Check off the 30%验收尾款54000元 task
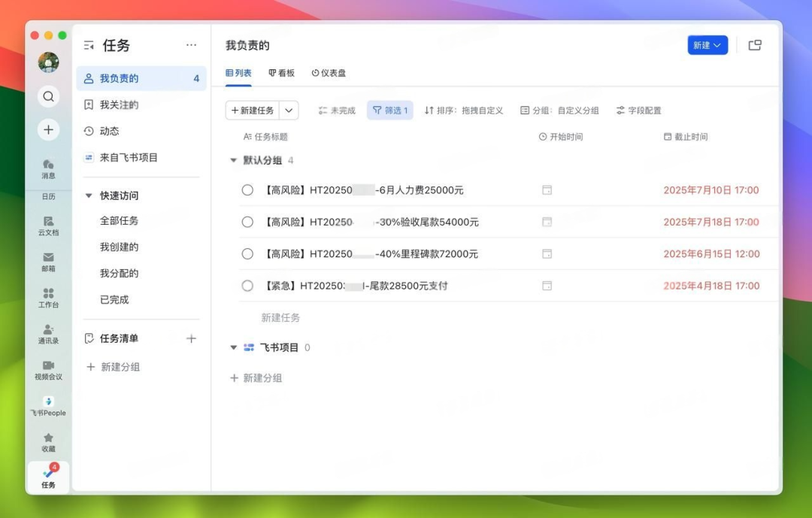Screen dimensions: 812x518 247,222
